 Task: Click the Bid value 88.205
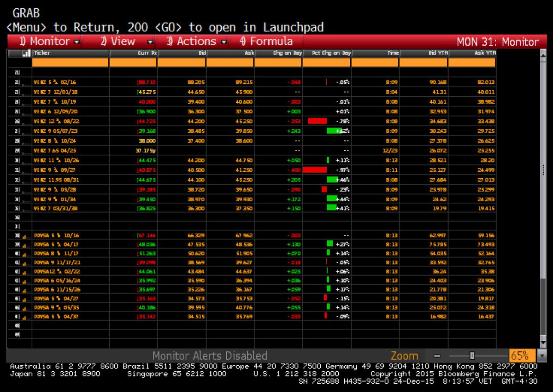click(x=197, y=82)
